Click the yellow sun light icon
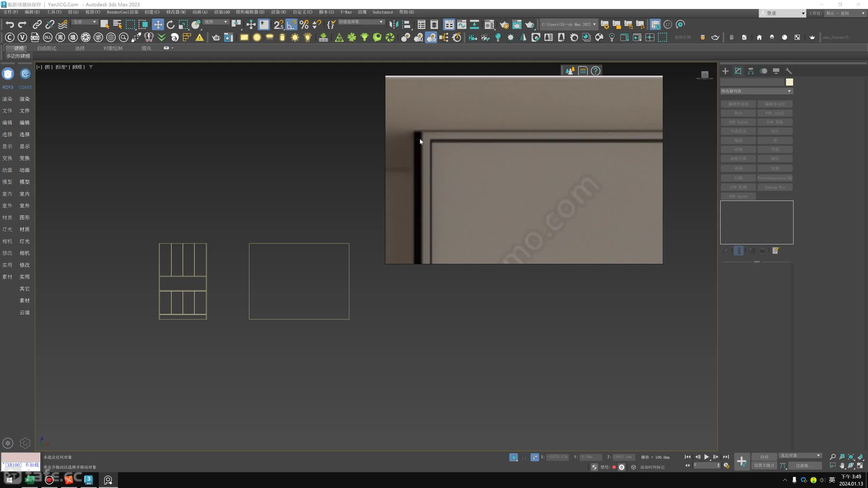 pyautogui.click(x=295, y=37)
